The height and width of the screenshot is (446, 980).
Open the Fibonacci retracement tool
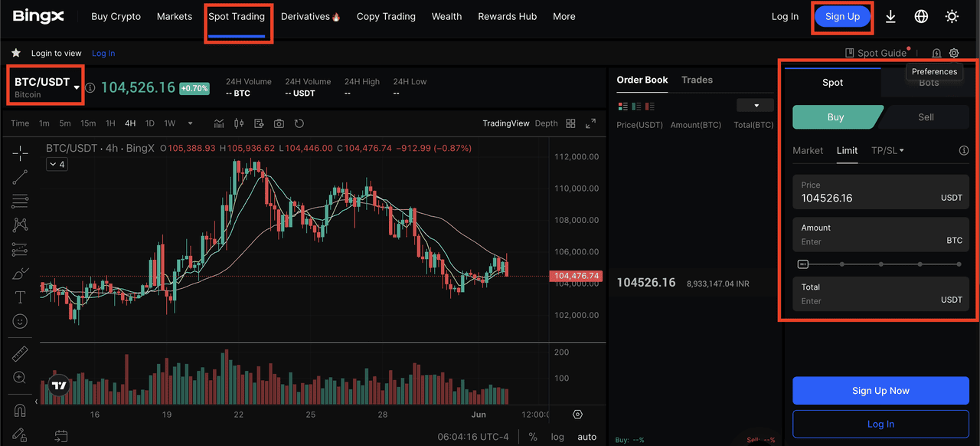point(20,202)
